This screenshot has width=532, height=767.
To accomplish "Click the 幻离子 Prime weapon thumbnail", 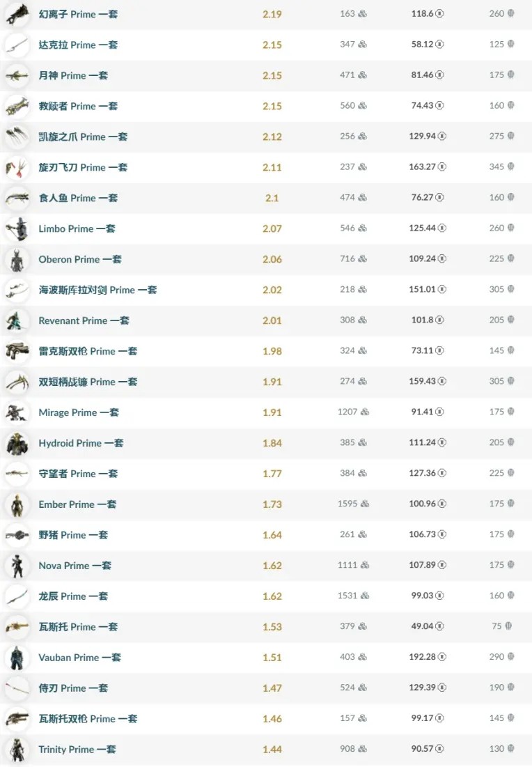I will tap(17, 14).
